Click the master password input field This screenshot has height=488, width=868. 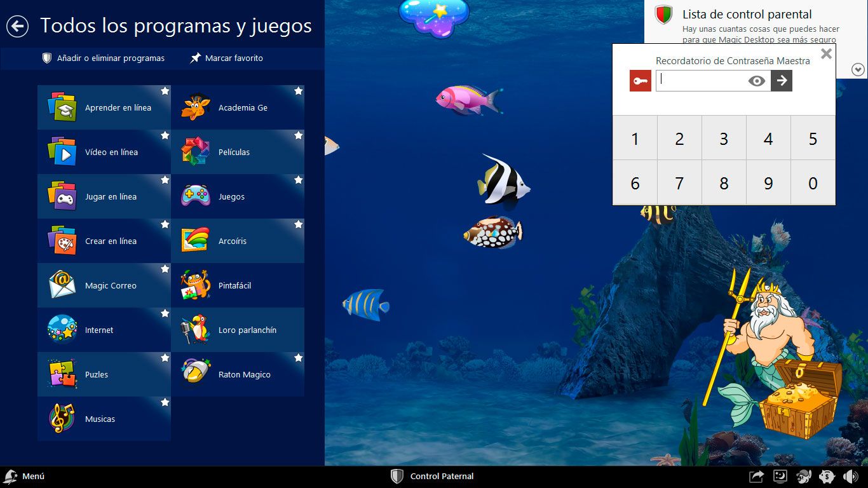[x=702, y=81]
